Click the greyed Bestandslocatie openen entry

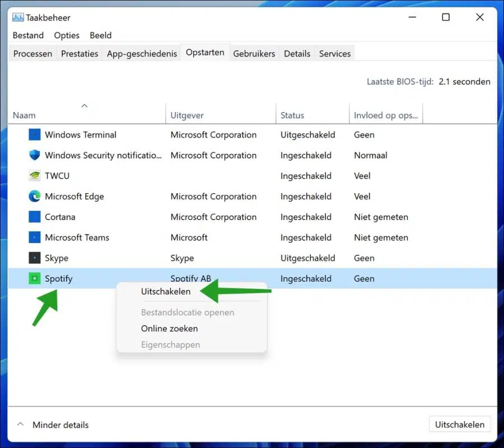(188, 312)
